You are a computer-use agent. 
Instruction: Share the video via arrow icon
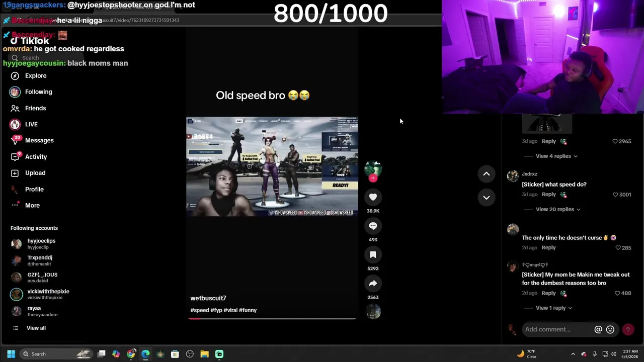click(x=373, y=284)
